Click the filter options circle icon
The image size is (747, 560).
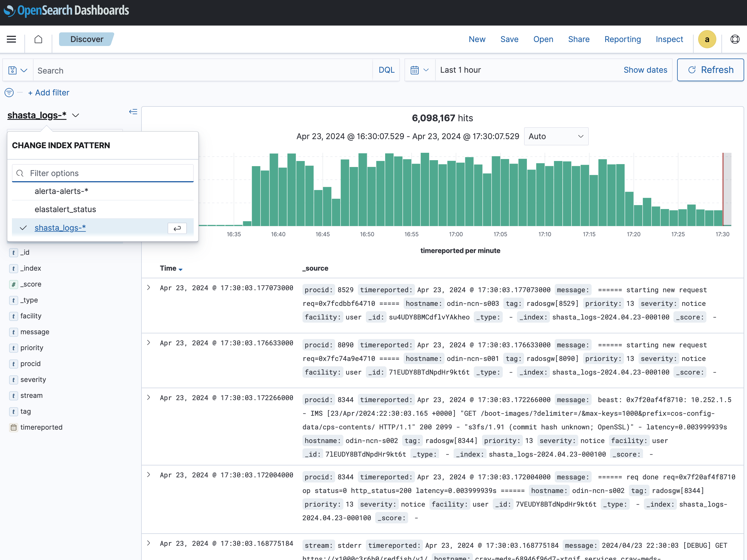pyautogui.click(x=9, y=93)
